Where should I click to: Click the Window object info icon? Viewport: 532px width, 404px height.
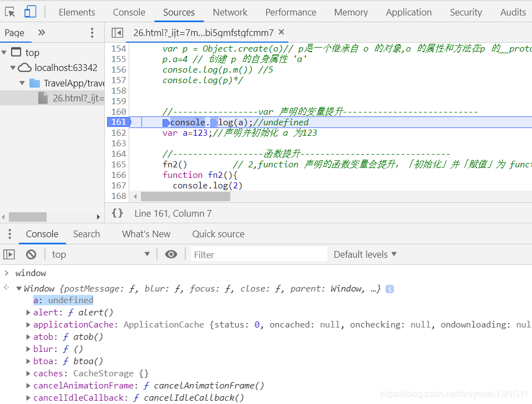[389, 289]
